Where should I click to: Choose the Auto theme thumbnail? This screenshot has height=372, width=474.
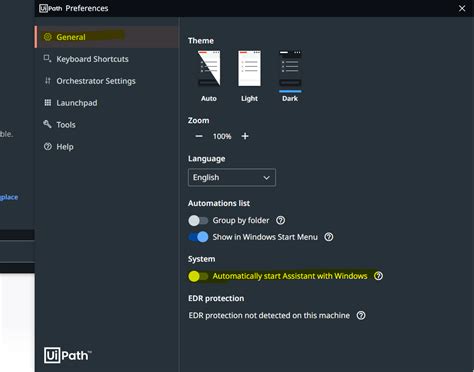209,68
